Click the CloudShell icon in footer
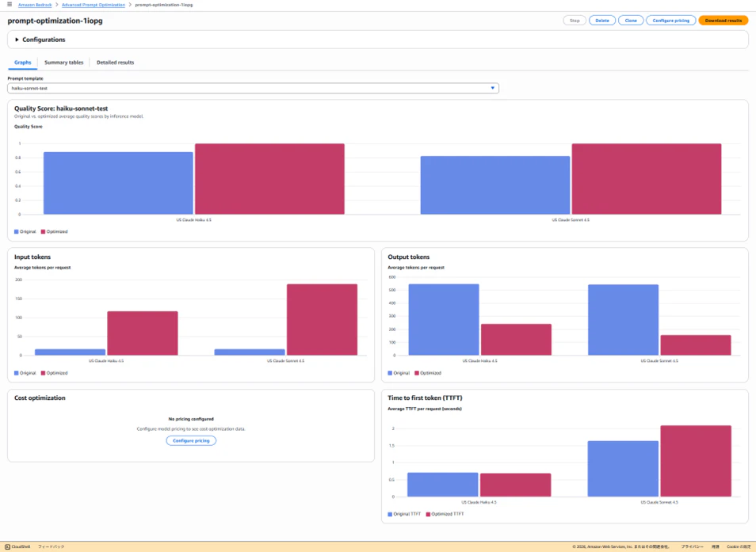This screenshot has width=756, height=552. [7, 546]
